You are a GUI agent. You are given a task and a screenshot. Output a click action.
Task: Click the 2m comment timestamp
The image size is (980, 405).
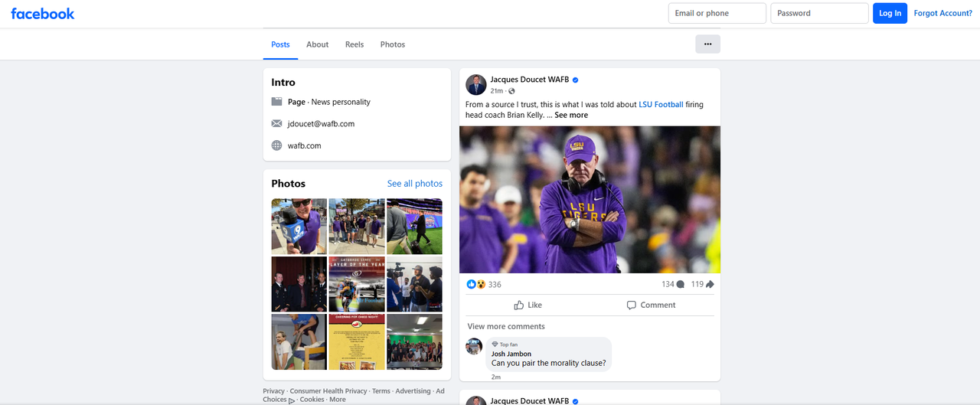pyautogui.click(x=496, y=377)
